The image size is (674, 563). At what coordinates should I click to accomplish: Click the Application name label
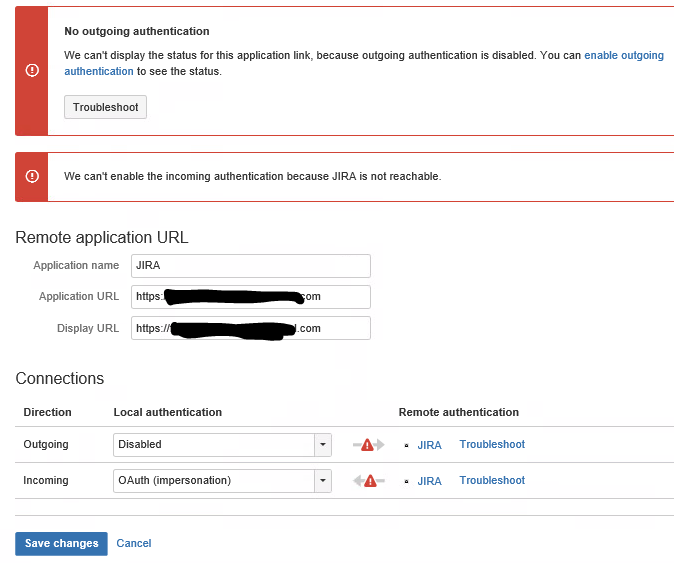(x=76, y=266)
